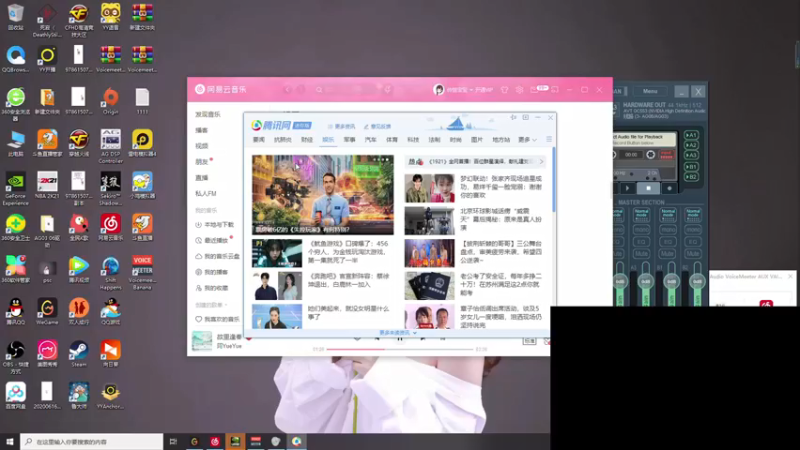
Task: Launch Sekiro Shadows desktop shortcut
Action: [111, 189]
